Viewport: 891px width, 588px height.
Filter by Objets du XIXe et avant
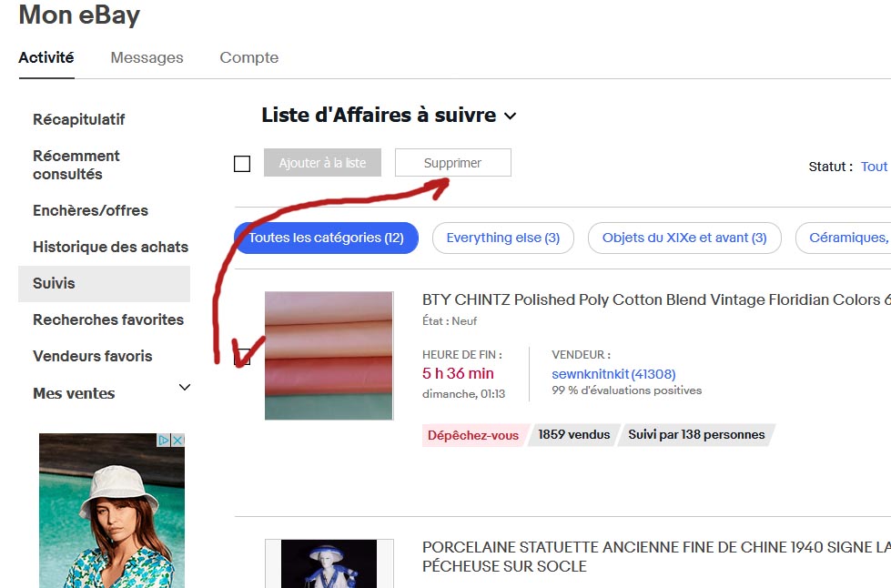pyautogui.click(x=684, y=238)
